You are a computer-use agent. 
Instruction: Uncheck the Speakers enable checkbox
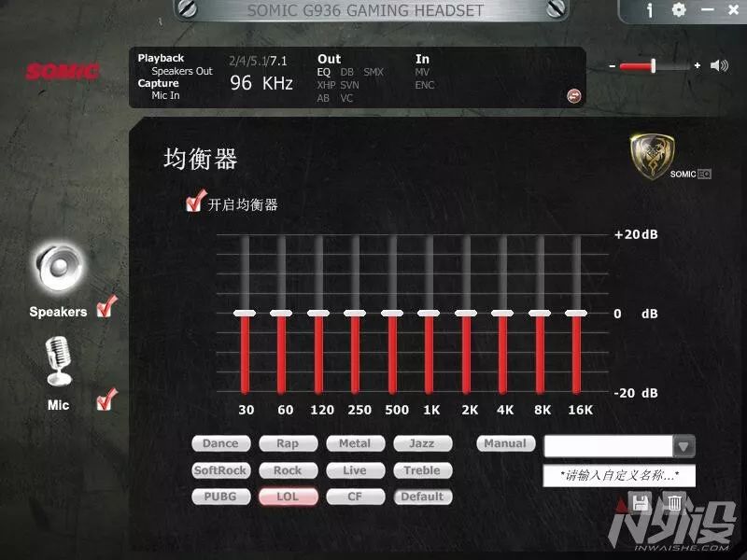(105, 308)
